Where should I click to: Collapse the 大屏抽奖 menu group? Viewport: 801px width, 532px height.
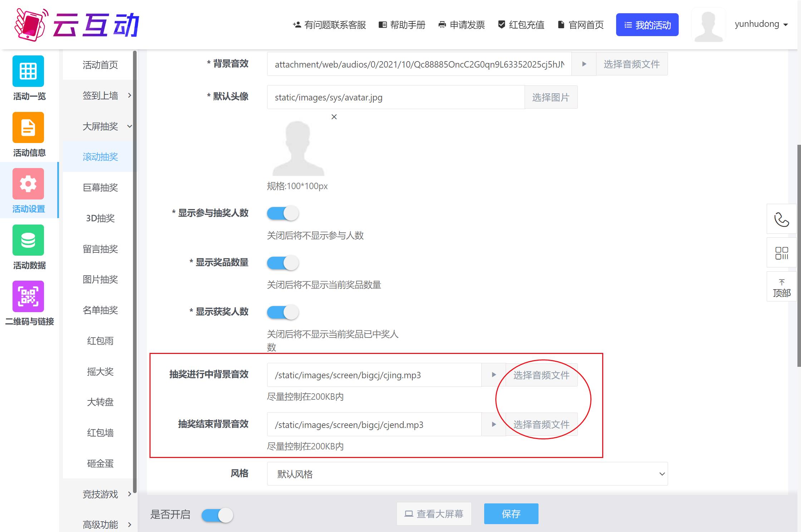click(100, 126)
